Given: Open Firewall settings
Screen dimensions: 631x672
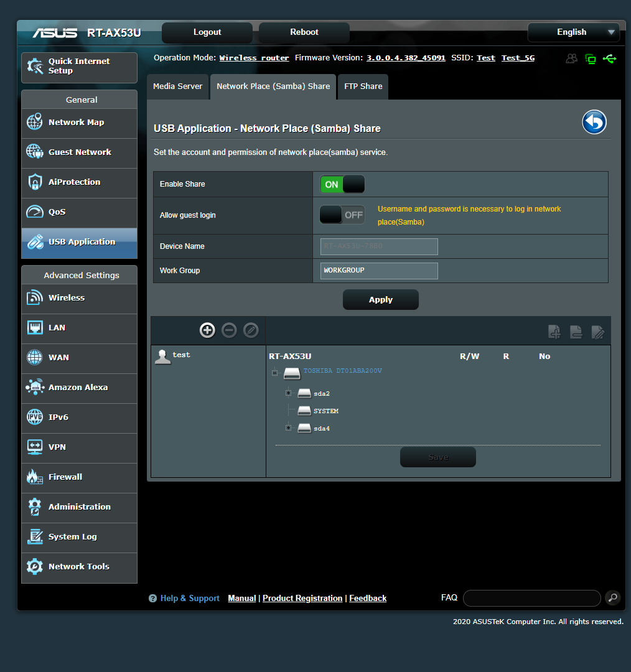Looking at the screenshot, I should (79, 477).
